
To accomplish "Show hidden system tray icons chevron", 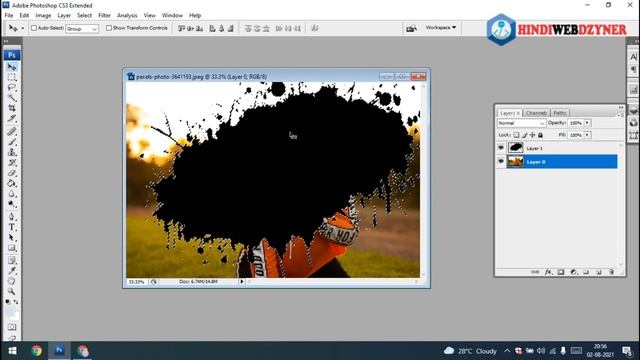I will point(507,351).
